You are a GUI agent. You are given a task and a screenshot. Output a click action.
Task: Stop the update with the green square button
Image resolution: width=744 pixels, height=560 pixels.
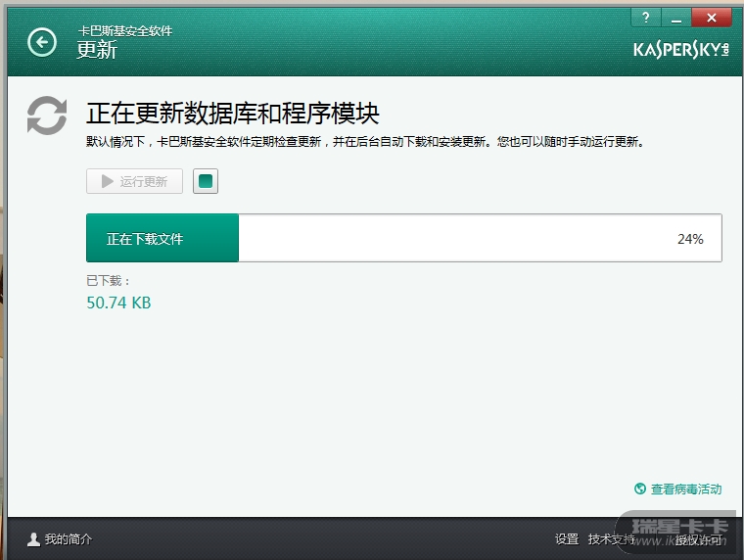tap(206, 181)
